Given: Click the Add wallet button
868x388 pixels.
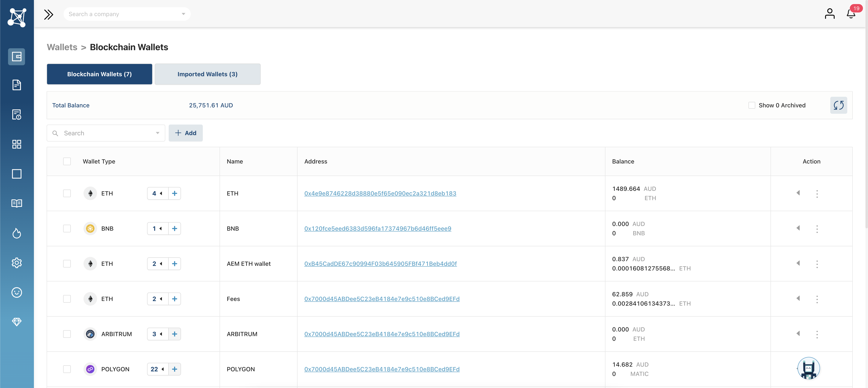Looking at the screenshot, I should coord(186,133).
